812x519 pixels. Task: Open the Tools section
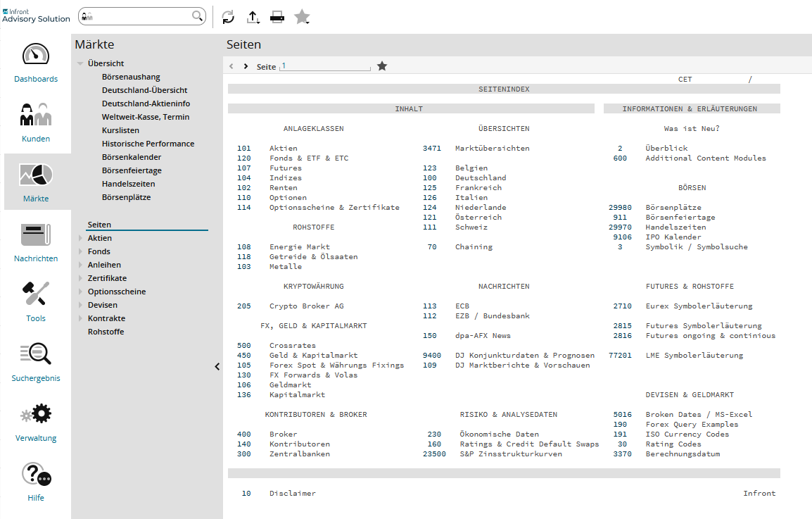tap(36, 296)
